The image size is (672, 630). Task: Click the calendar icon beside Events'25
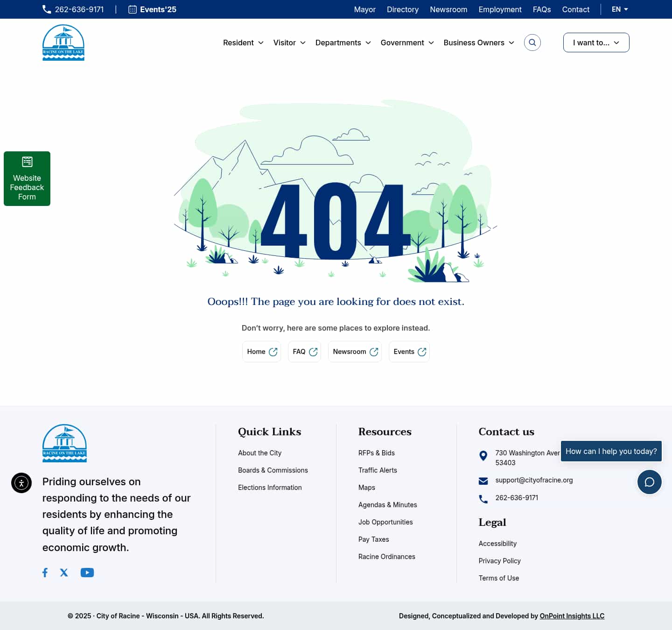click(x=132, y=9)
